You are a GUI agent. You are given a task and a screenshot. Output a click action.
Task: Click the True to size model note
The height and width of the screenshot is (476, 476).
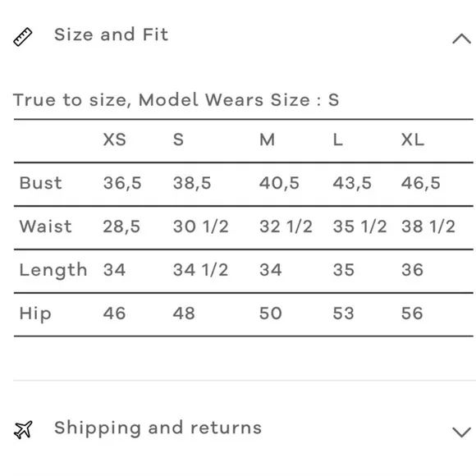click(176, 100)
